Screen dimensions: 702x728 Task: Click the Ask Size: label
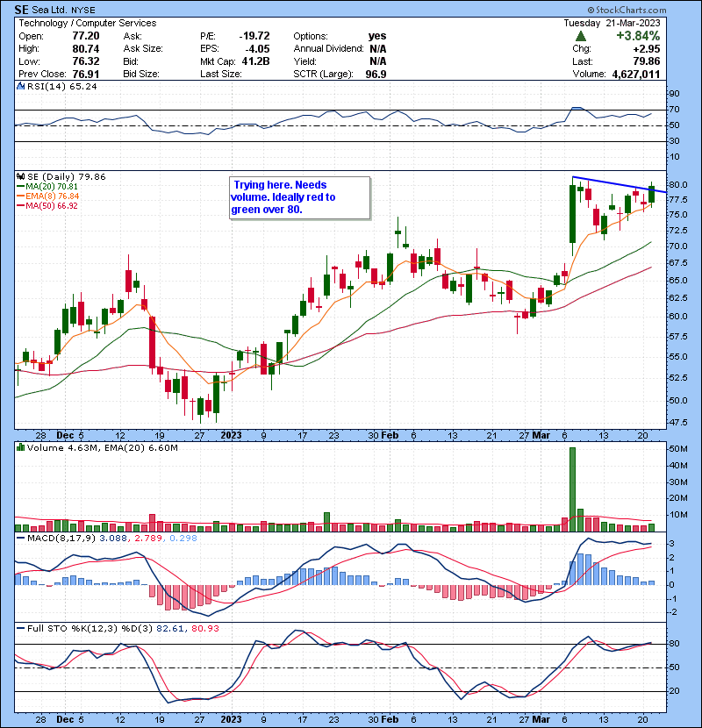click(143, 49)
